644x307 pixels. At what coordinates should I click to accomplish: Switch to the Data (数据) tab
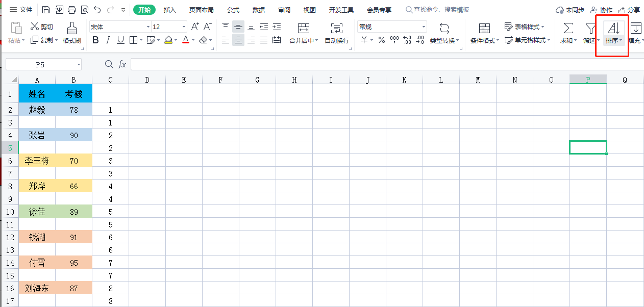259,10
